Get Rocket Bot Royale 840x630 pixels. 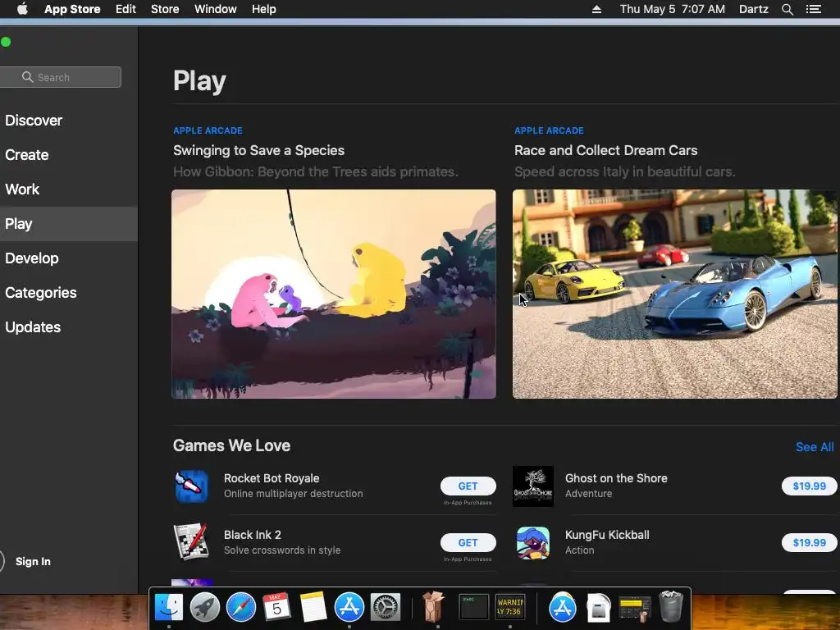point(468,486)
